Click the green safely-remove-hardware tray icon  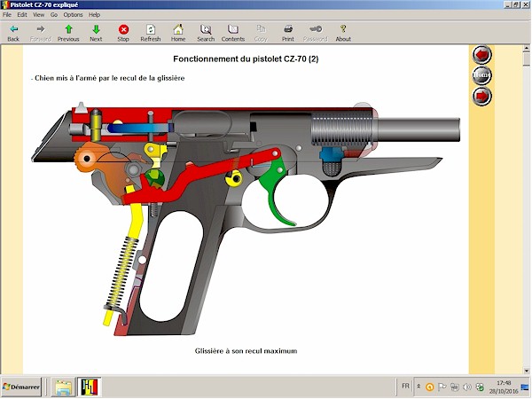point(480,387)
